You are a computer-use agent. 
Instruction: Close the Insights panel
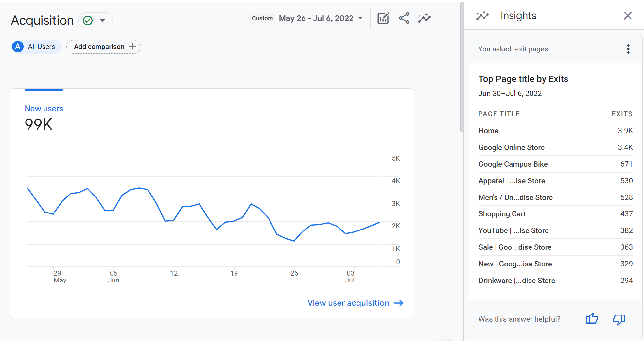[x=627, y=16]
